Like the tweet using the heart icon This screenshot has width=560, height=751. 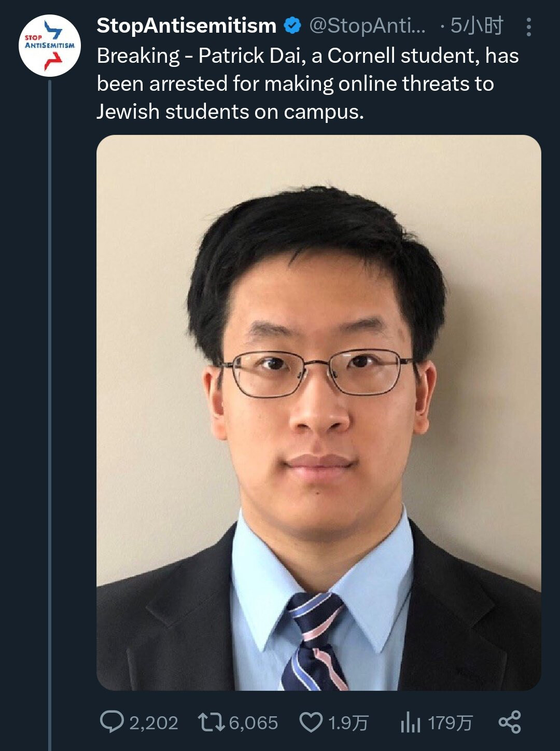pyautogui.click(x=312, y=722)
